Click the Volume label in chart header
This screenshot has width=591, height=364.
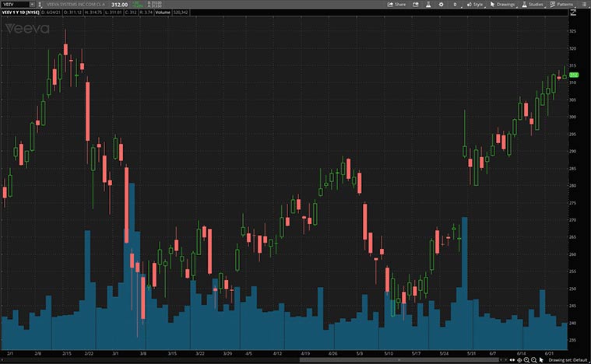162,13
